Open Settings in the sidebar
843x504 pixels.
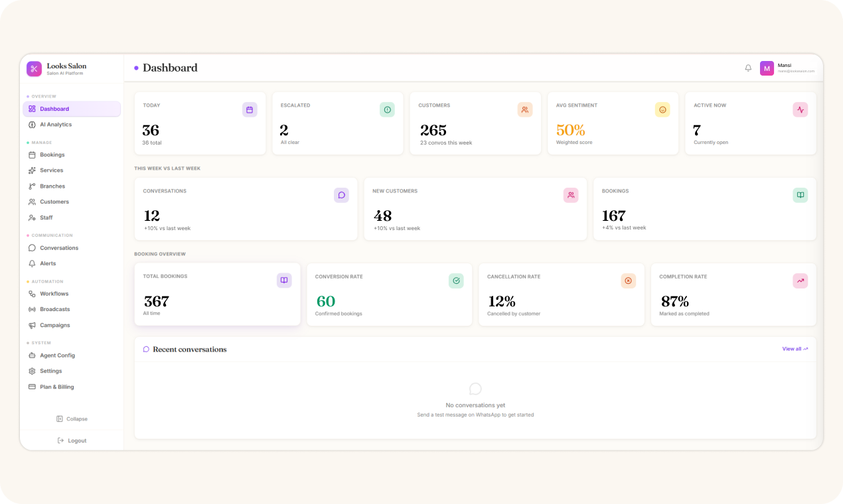pyautogui.click(x=72, y=371)
